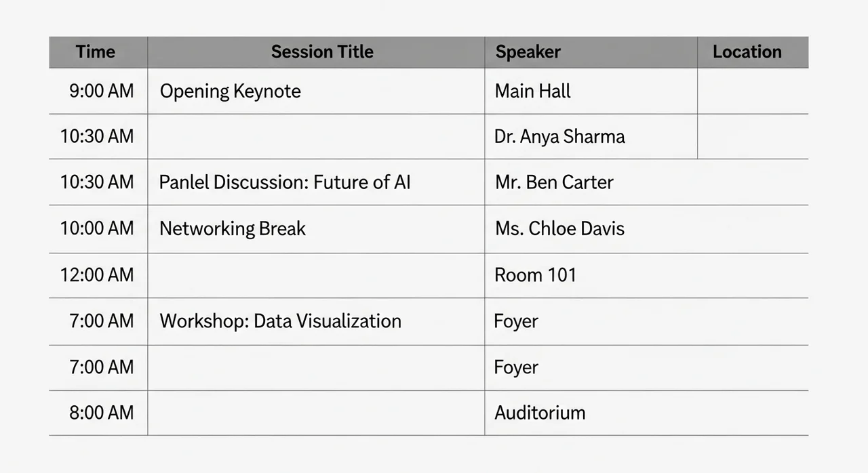
Task: Click the empty Location cell beside Main Hall
Action: (753, 91)
